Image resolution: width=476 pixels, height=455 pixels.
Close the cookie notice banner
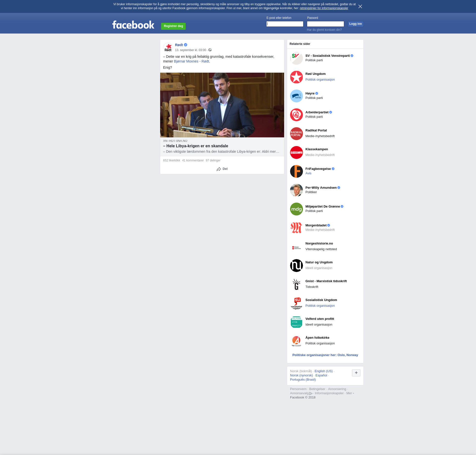pyautogui.click(x=360, y=6)
